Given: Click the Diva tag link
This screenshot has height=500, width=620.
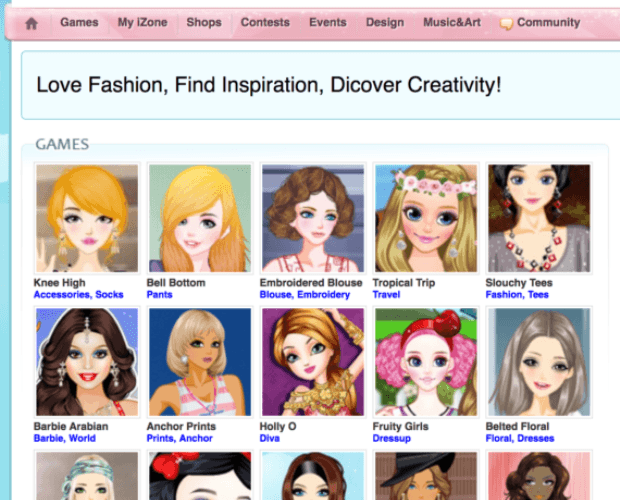Looking at the screenshot, I should pos(270,438).
